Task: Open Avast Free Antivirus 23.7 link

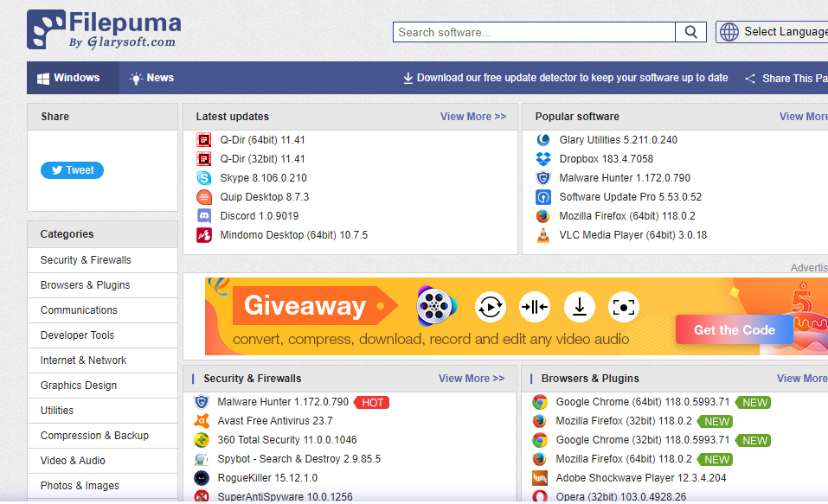Action: [x=275, y=421]
